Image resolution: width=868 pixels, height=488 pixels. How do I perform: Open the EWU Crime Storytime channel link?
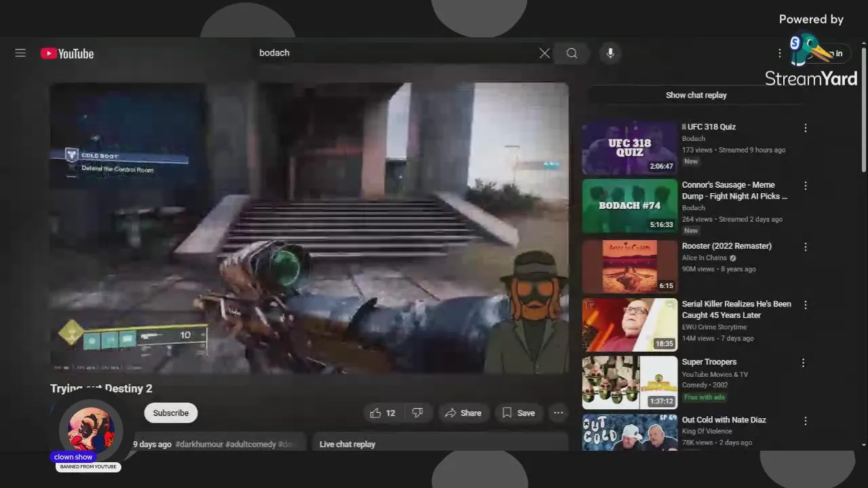coord(715,327)
